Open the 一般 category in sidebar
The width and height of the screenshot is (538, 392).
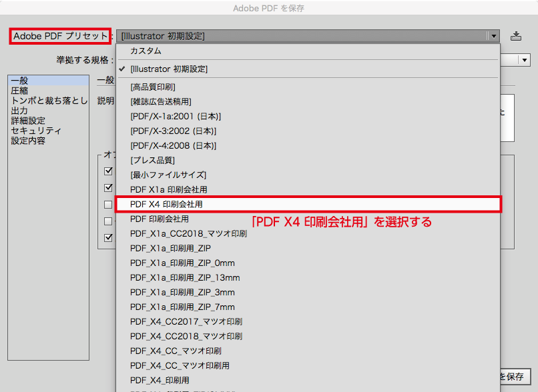click(x=48, y=81)
